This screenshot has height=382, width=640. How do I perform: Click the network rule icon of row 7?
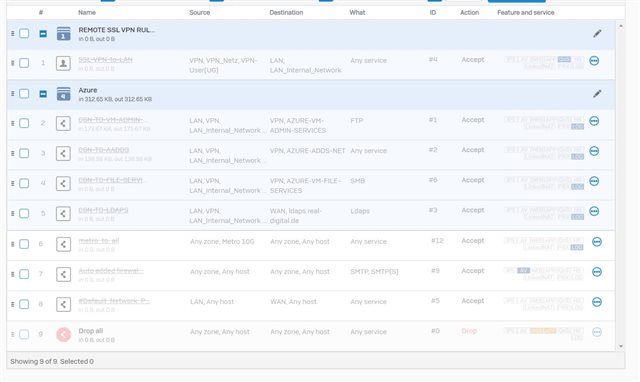tap(63, 274)
